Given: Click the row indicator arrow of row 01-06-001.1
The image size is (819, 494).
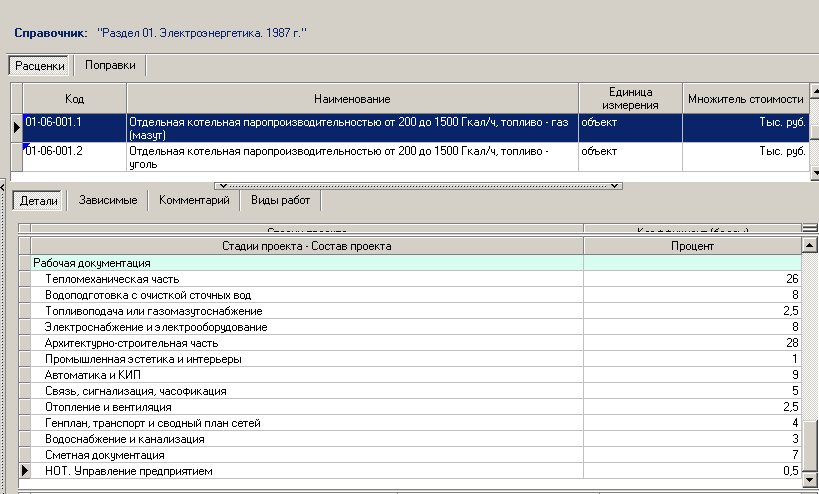Looking at the screenshot, I should [x=16, y=127].
